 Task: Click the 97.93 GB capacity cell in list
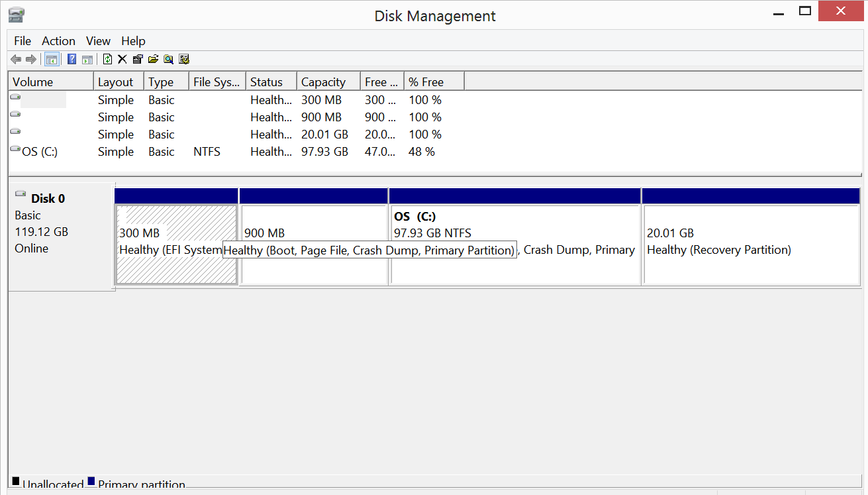point(324,152)
